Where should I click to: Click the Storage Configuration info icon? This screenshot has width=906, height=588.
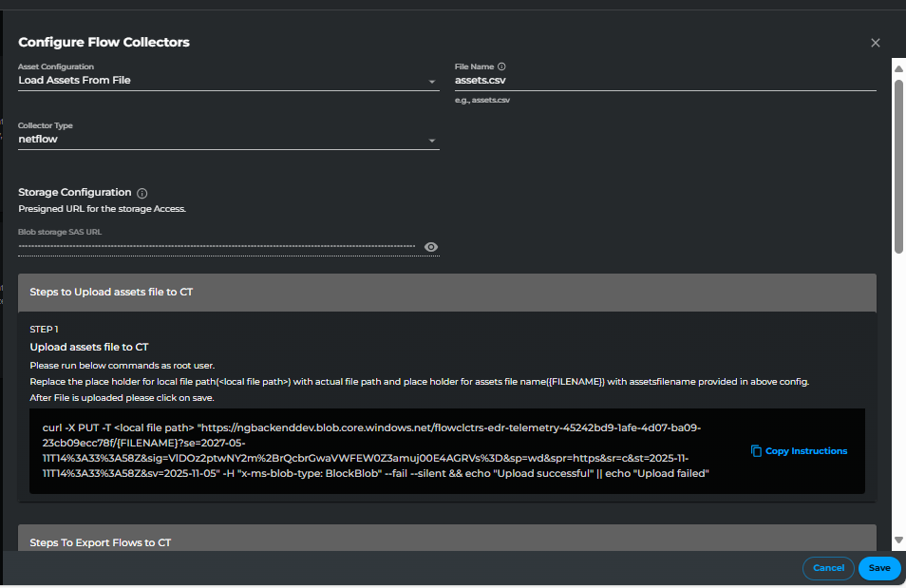[142, 193]
